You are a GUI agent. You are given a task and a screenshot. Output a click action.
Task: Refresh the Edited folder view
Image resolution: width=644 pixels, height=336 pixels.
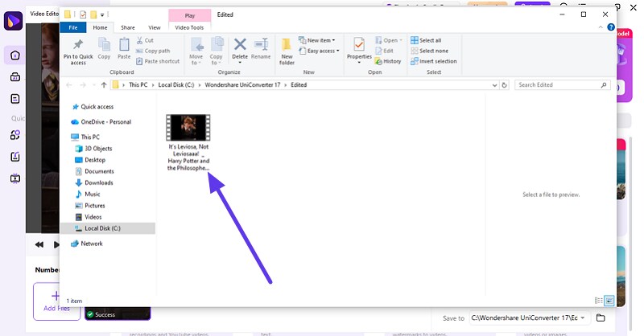click(505, 85)
